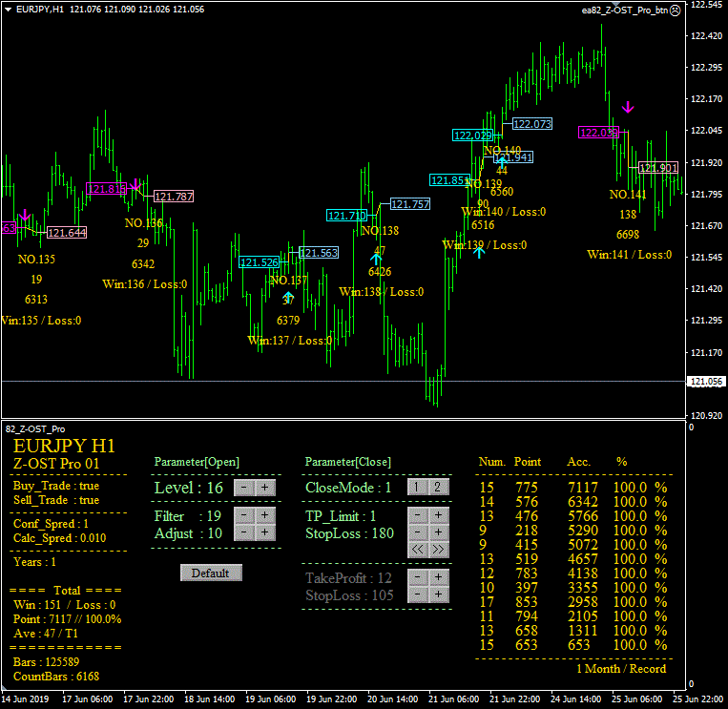Increase TP_Limit with plus button
Viewport: 728px width, 709px height.
tap(438, 515)
